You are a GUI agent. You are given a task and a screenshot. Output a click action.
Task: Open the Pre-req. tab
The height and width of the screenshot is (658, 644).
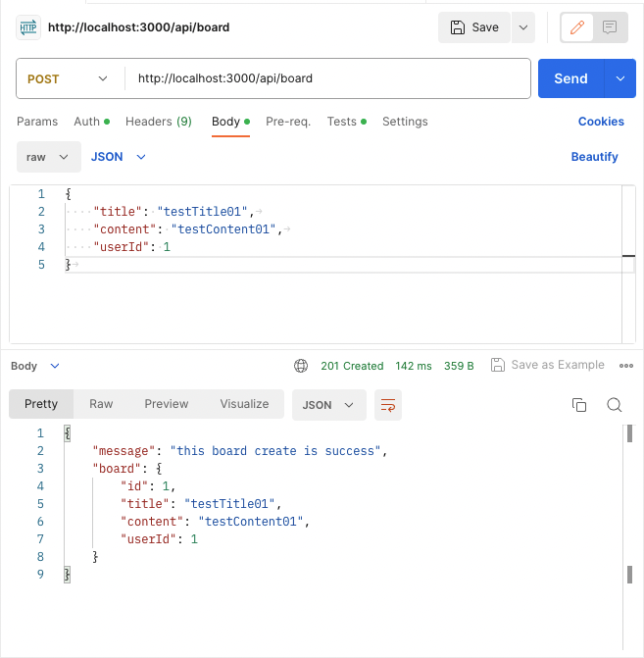click(288, 122)
